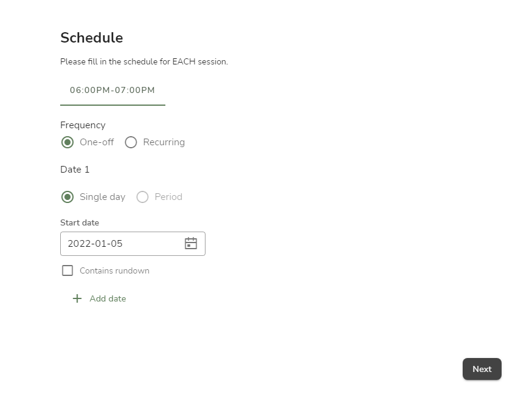Choose the Period radio button
This screenshot has height=420, width=532.
coord(142,197)
